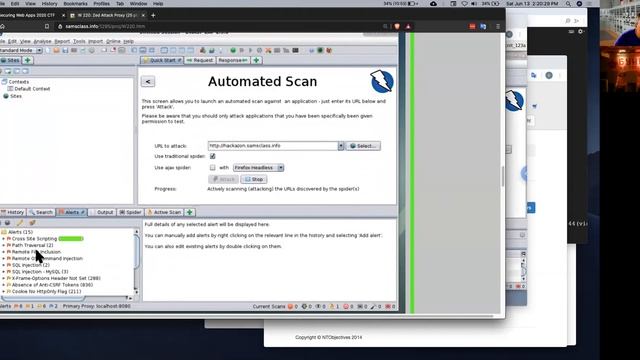Switch to the Active Scan tab
This screenshot has height=360, width=640.
point(164,212)
